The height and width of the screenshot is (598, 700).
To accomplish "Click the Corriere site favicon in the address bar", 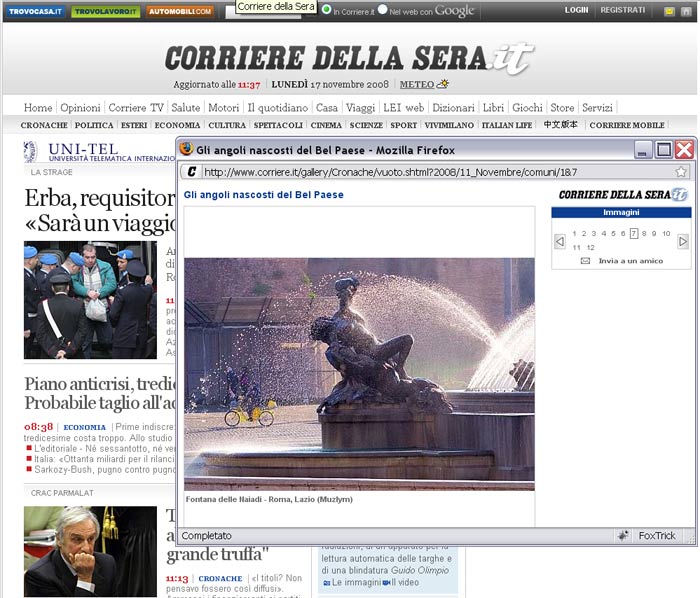I will (192, 172).
